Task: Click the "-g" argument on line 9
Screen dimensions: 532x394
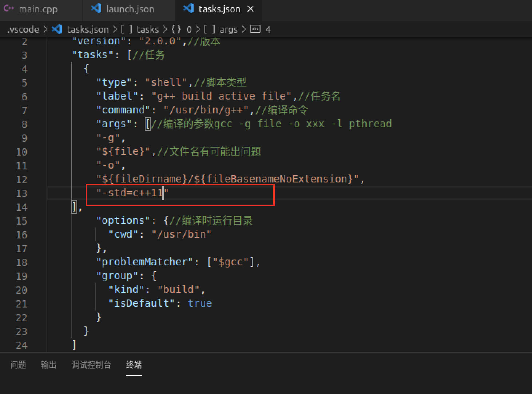Action: coord(108,137)
